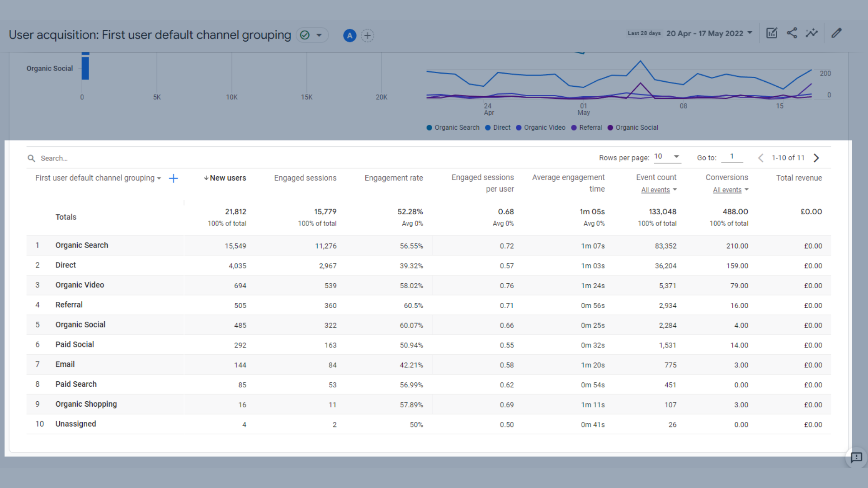868x488 pixels.
Task: Open the insights sparkline icon
Action: [x=811, y=33]
